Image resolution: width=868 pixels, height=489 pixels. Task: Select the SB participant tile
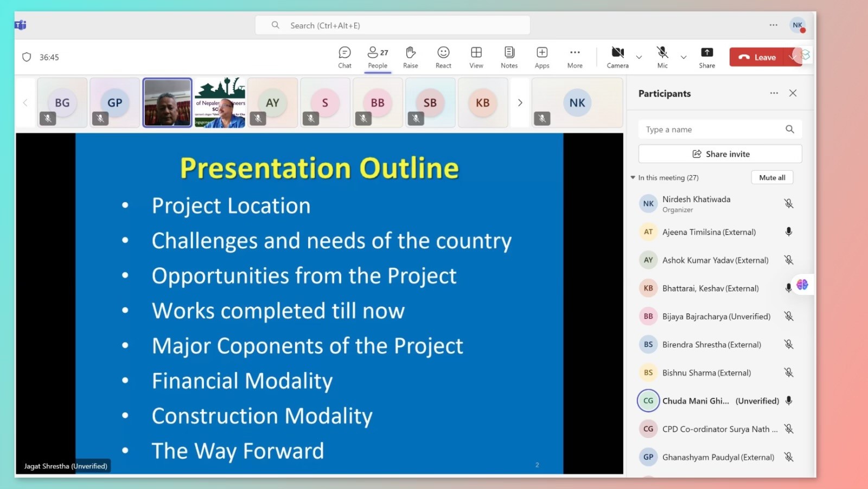click(430, 102)
